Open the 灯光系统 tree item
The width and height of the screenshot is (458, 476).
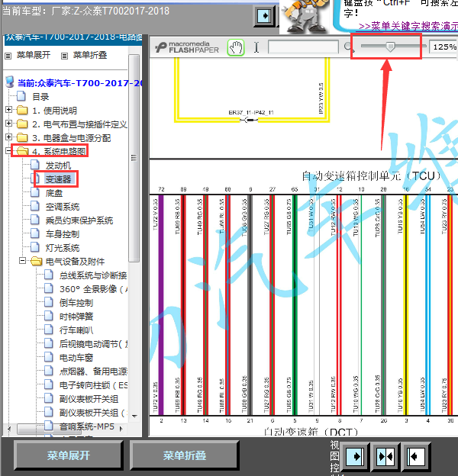point(63,248)
